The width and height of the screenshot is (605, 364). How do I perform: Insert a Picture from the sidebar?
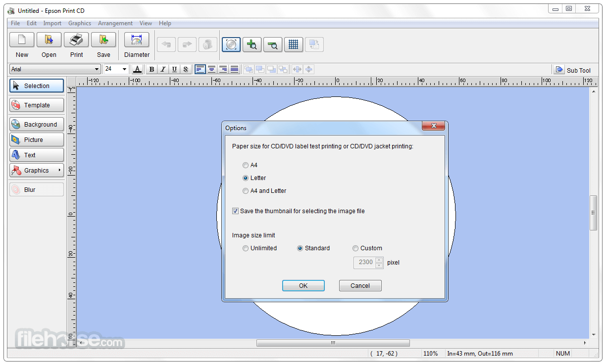[x=37, y=139]
